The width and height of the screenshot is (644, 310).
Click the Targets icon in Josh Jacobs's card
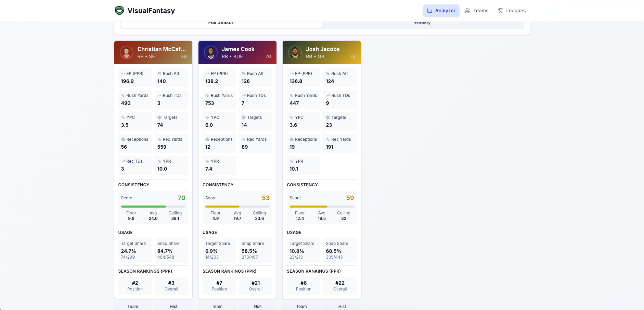[328, 117]
